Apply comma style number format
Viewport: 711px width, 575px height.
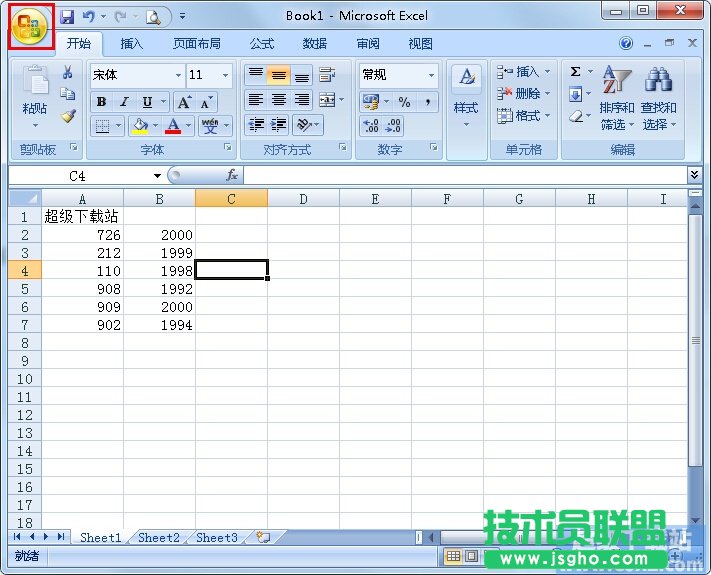click(x=427, y=102)
